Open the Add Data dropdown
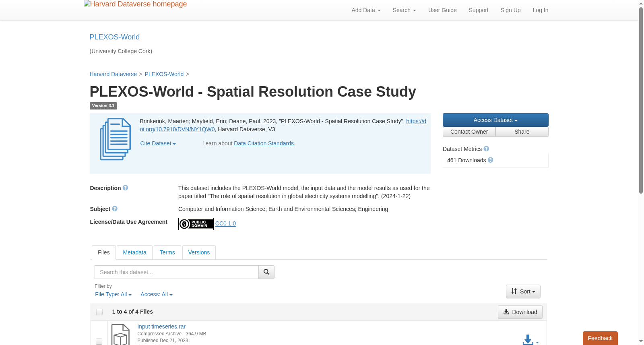Screen dimensions: 644x345 pyautogui.click(x=366, y=10)
